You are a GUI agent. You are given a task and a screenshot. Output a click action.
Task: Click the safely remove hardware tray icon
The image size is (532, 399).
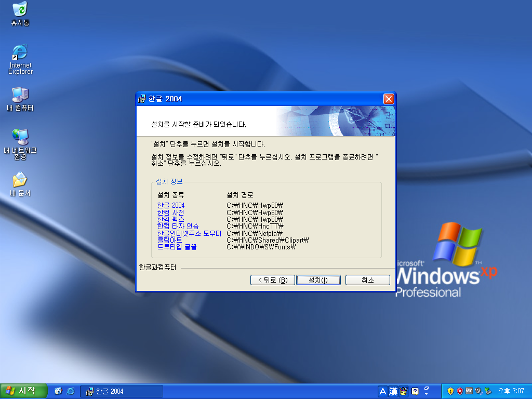pos(488,391)
